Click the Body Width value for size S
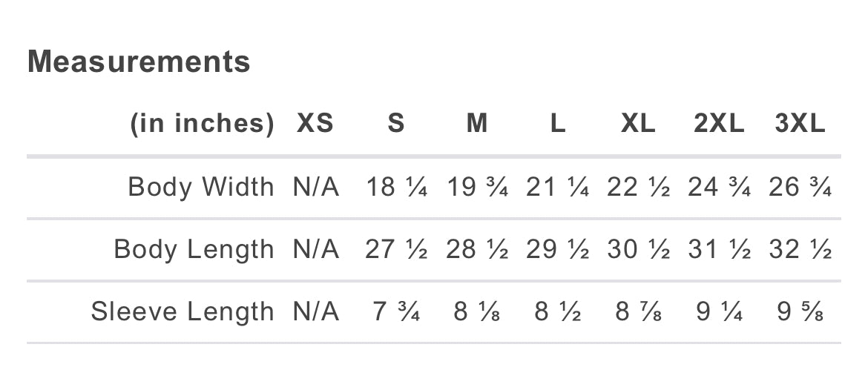Viewport: 868px width, 370px height. coord(396,188)
